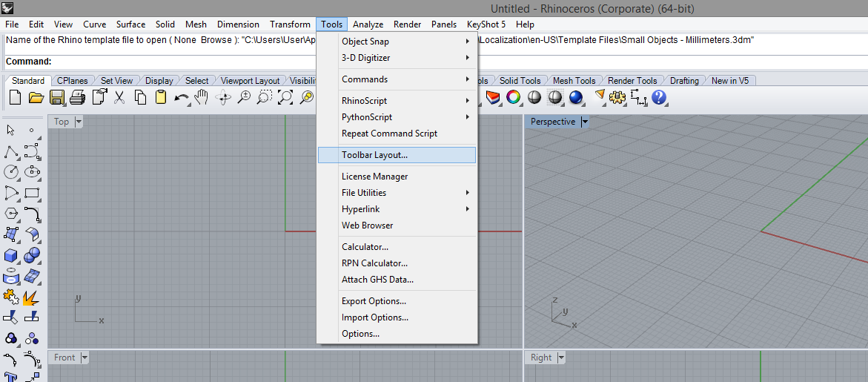The height and width of the screenshot is (382, 868).
Task: Click the Top viewport title label
Action: click(x=62, y=122)
